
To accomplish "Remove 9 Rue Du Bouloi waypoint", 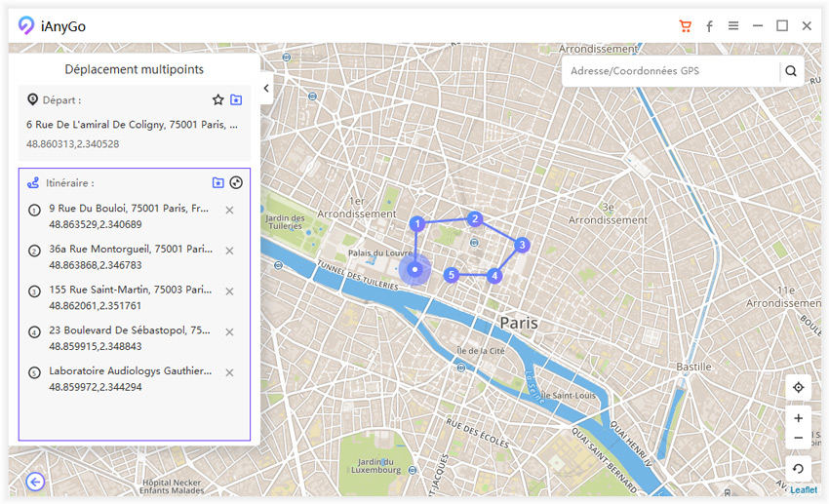I will coord(229,211).
